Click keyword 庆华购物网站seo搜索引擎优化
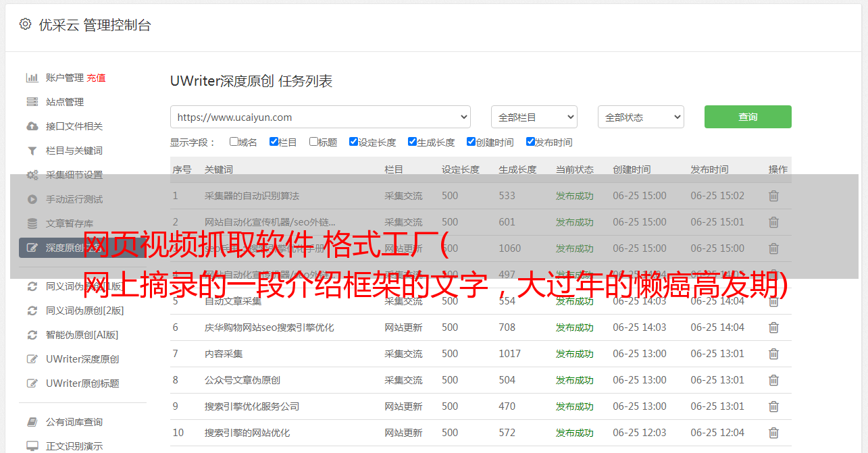This screenshot has width=868, height=453. pos(270,327)
